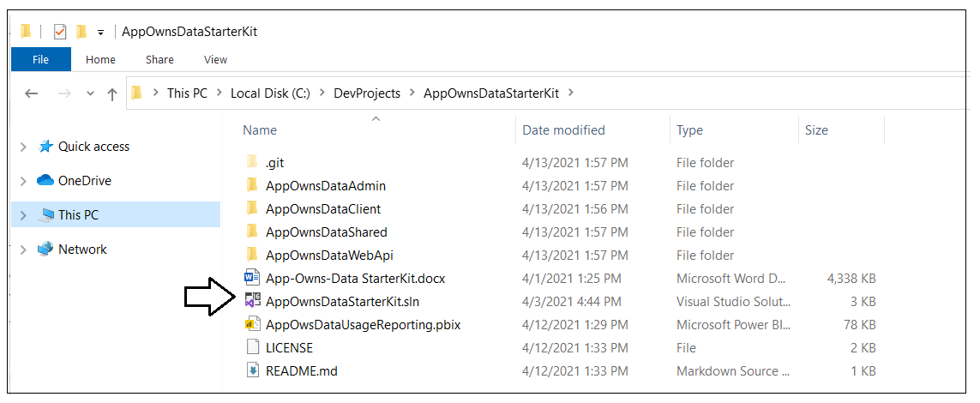This screenshot has height=403, width=980.
Task: Click the Power BI pbix file icon
Action: point(252,323)
